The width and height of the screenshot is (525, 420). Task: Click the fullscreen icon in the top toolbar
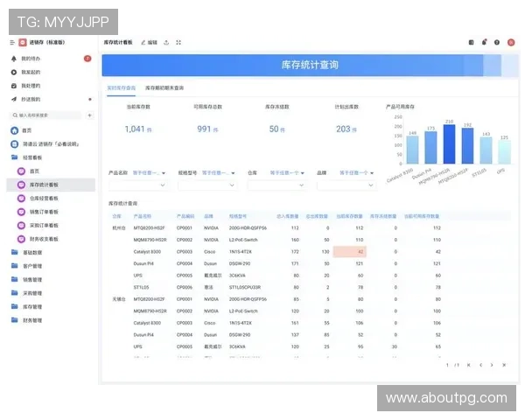[178, 42]
